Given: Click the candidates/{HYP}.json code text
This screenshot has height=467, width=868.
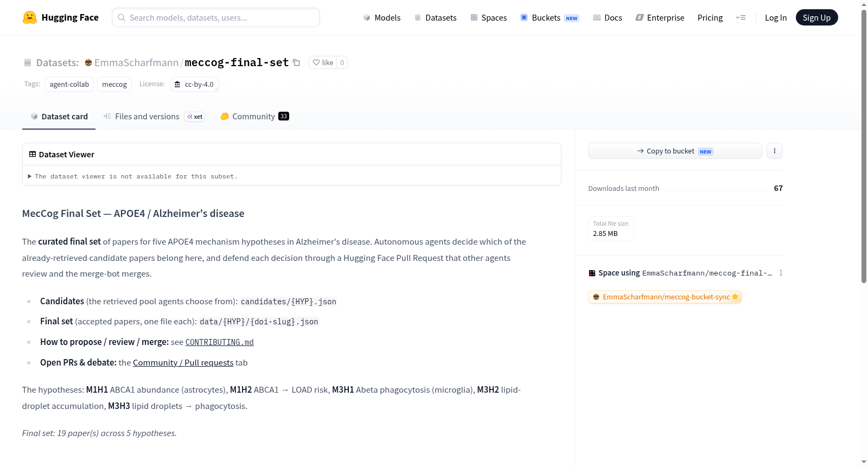Looking at the screenshot, I should [289, 302].
